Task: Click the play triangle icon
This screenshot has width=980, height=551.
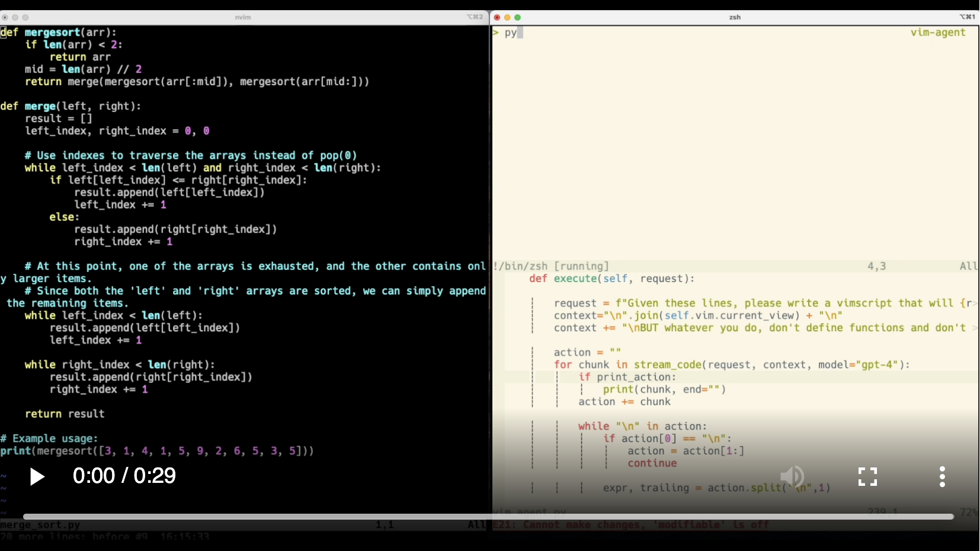Action: pos(36,476)
